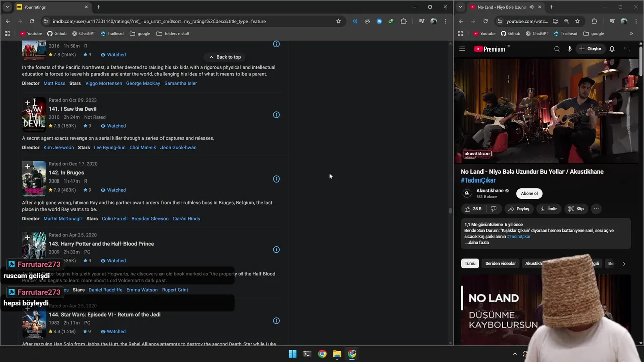This screenshot has width=644, height=362.
Task: Click Back to top button
Action: pyautogui.click(x=225, y=57)
